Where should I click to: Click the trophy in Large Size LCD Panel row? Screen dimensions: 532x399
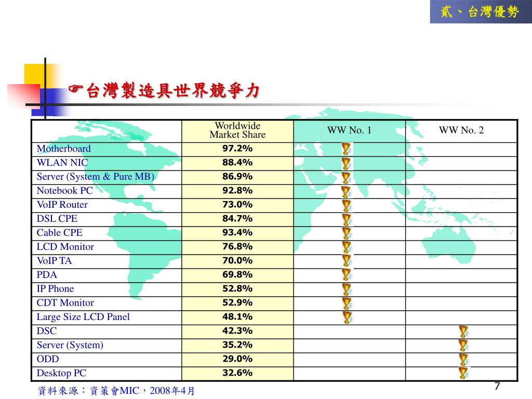coord(347,317)
